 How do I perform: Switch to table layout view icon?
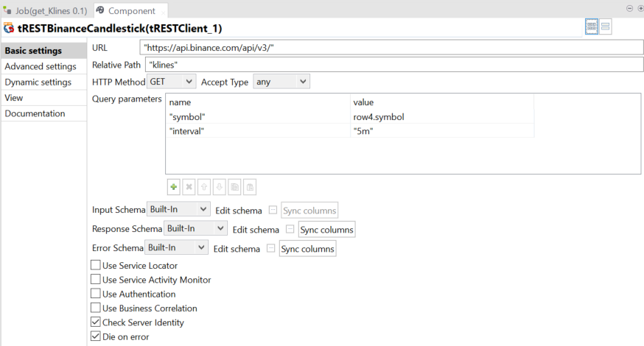click(592, 27)
